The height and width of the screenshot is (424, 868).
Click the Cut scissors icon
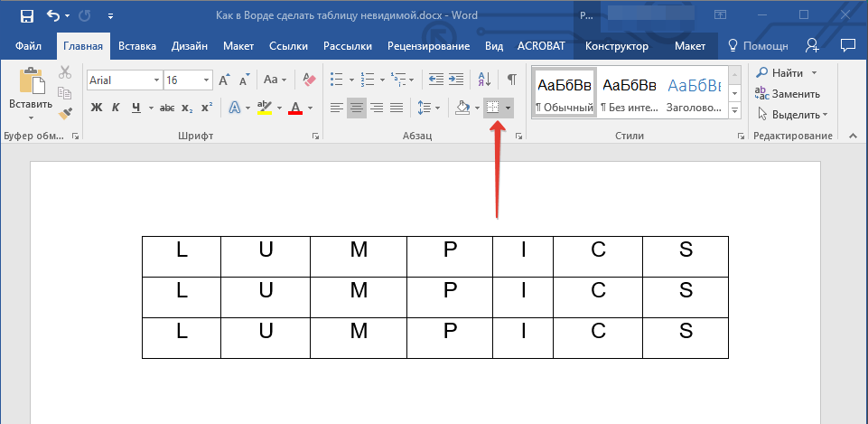click(x=65, y=73)
